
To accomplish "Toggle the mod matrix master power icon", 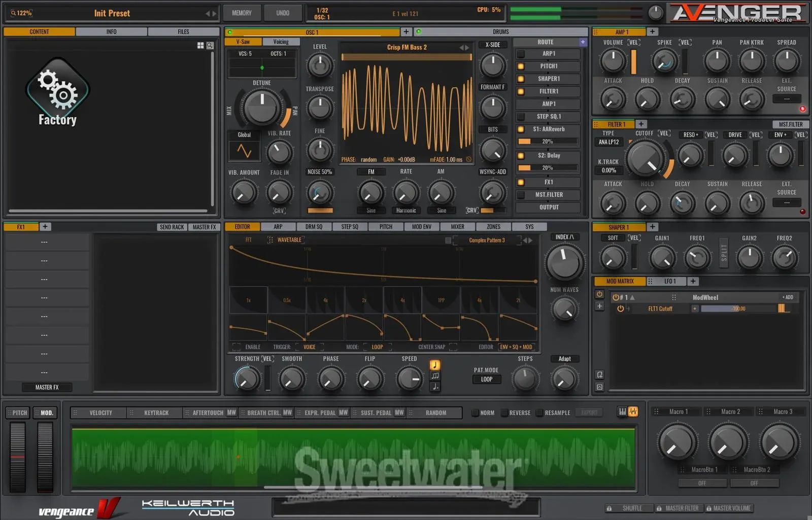I will [599, 294].
